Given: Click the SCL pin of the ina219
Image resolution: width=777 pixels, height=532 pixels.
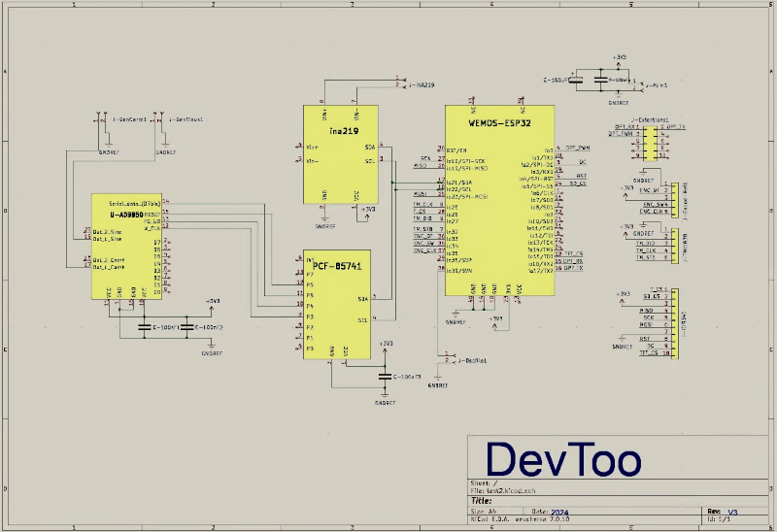Looking at the screenshot, I should pos(370,161).
